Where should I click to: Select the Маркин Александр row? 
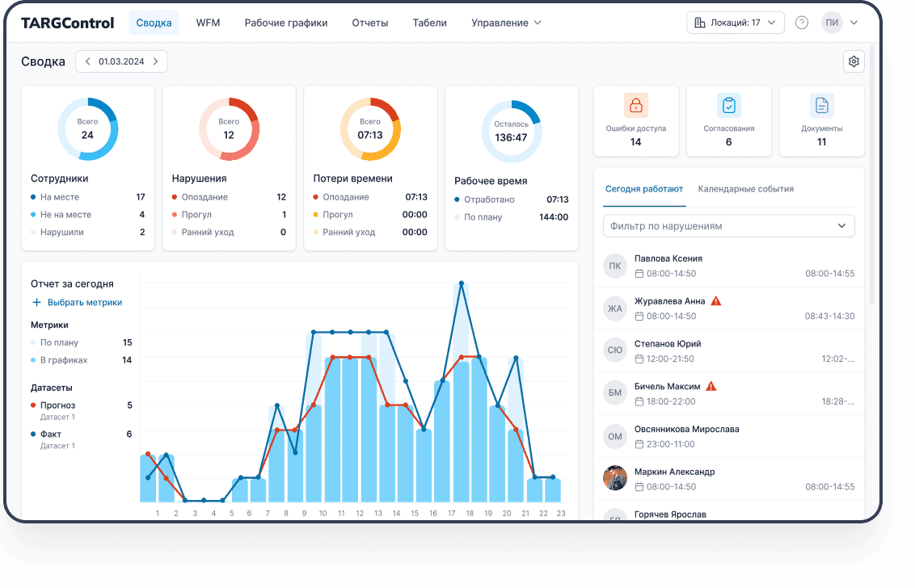729,478
